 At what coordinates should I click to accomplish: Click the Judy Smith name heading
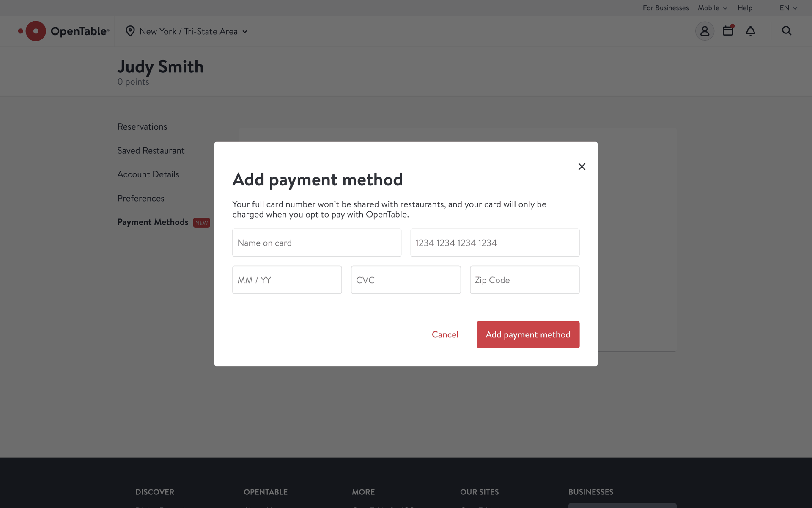[x=160, y=66]
